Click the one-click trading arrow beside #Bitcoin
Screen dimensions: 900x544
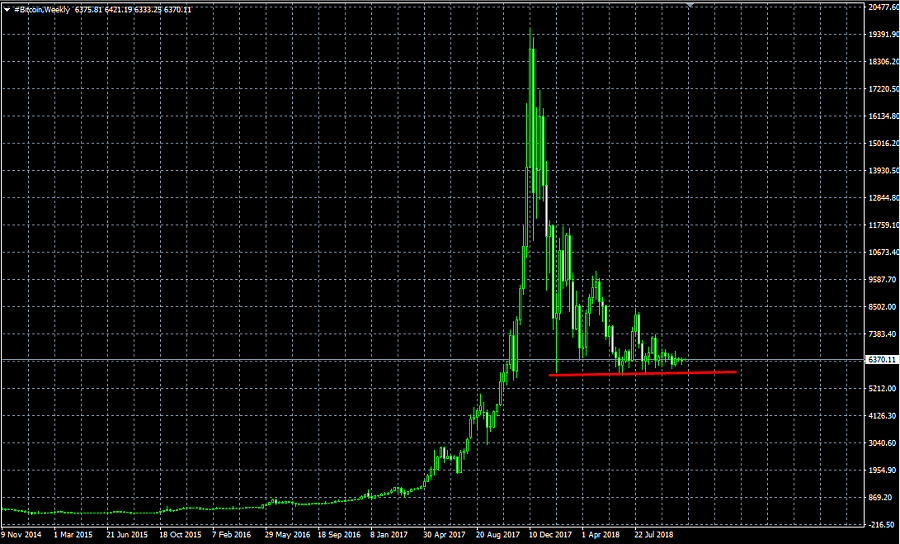(8, 9)
